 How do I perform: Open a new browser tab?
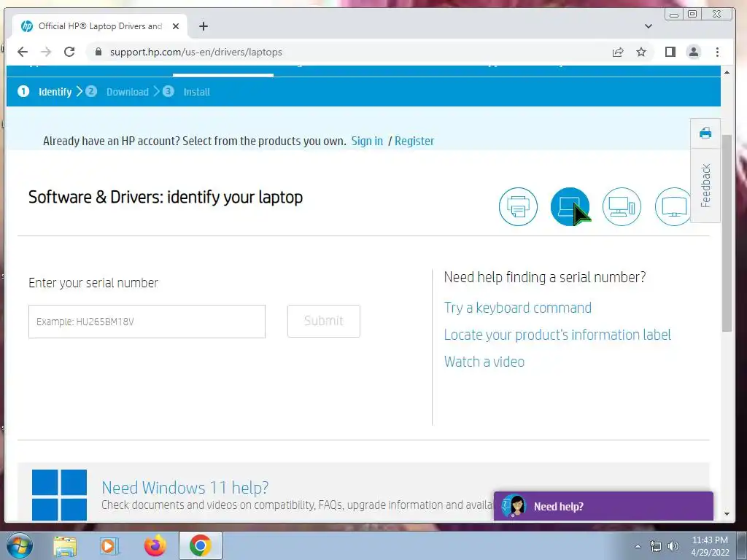click(204, 26)
